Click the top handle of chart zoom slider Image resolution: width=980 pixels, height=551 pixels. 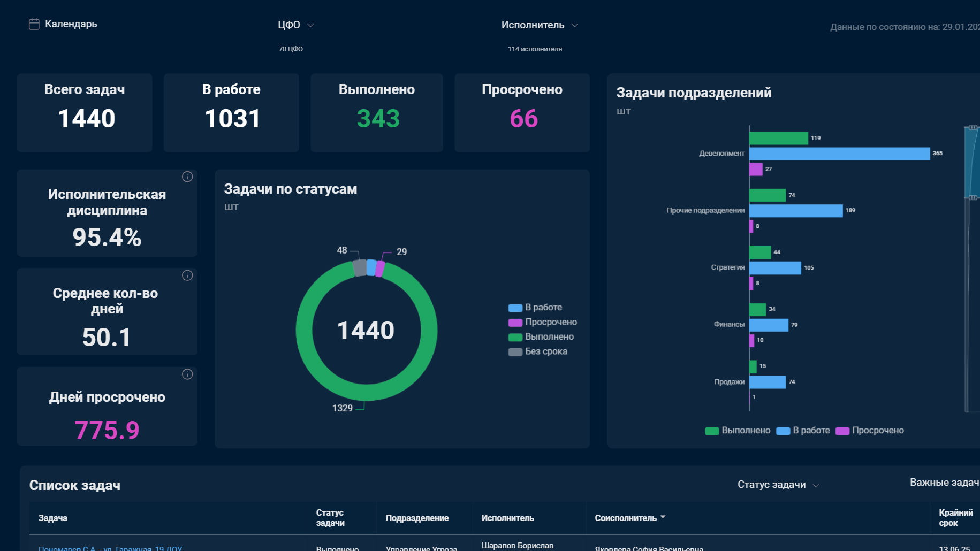(x=973, y=127)
